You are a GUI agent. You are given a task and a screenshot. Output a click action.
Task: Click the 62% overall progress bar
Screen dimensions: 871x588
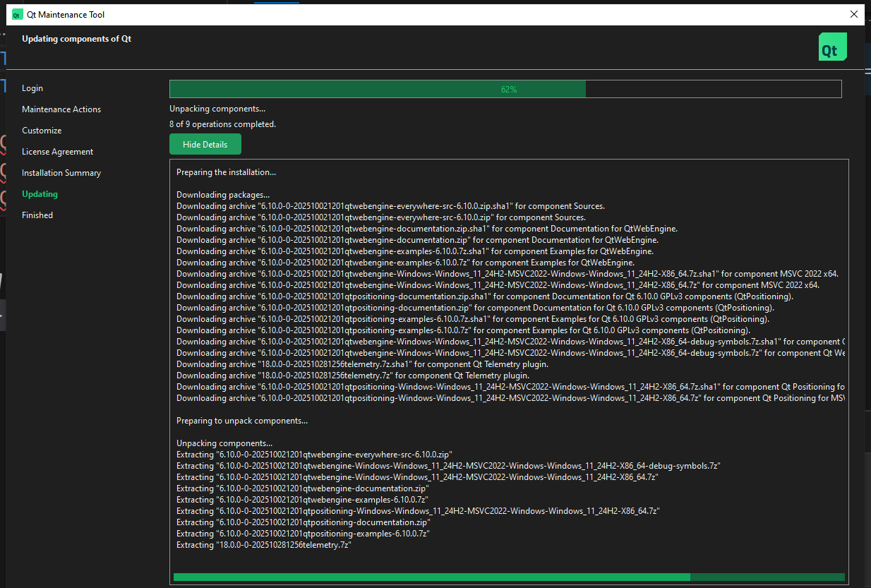click(x=505, y=89)
